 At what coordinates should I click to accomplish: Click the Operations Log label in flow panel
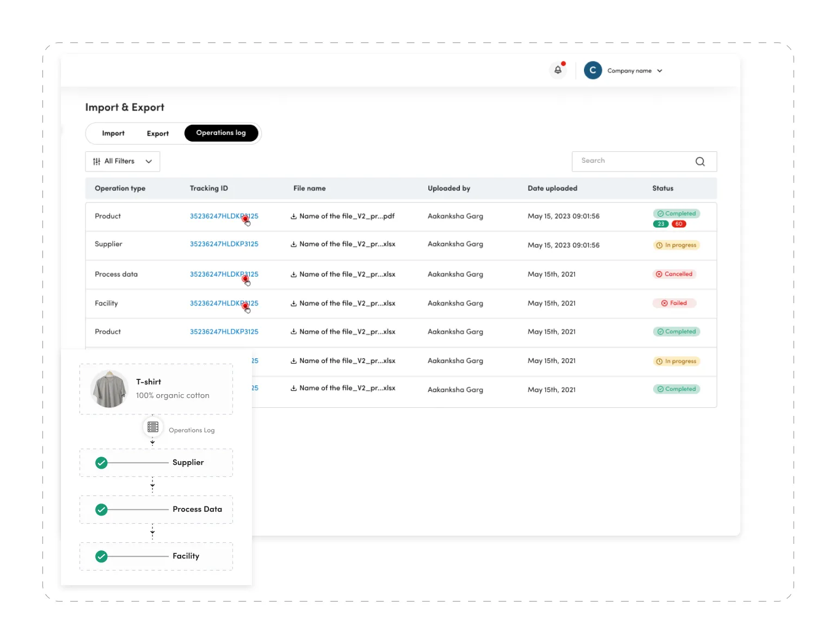click(x=192, y=431)
